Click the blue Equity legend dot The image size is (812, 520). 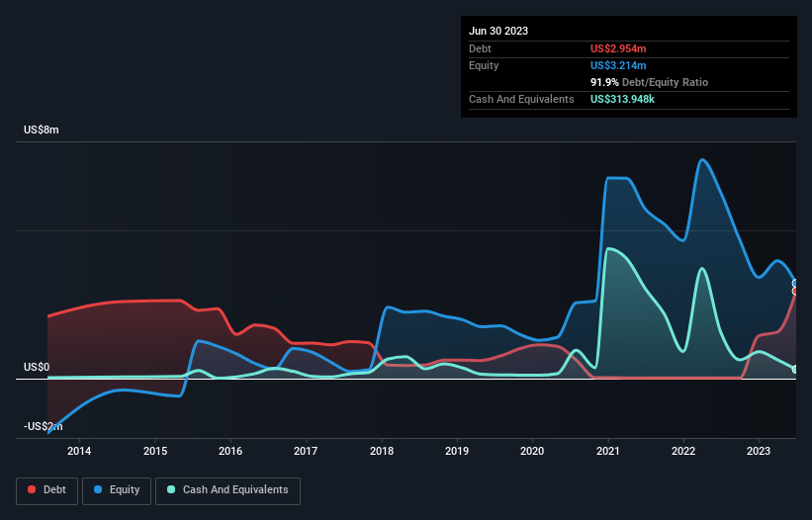pos(98,489)
